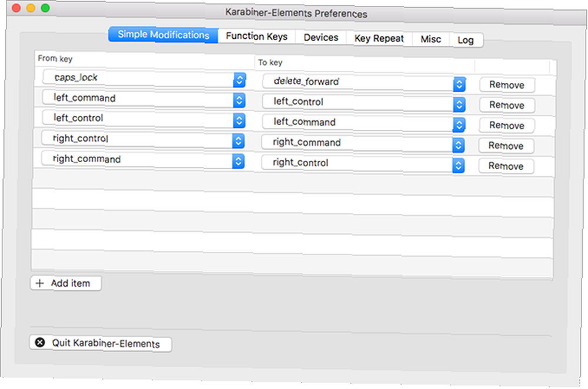Screen dimensions: 588x389
Task: Open the right_control to-key dropdown
Action: pos(363,164)
